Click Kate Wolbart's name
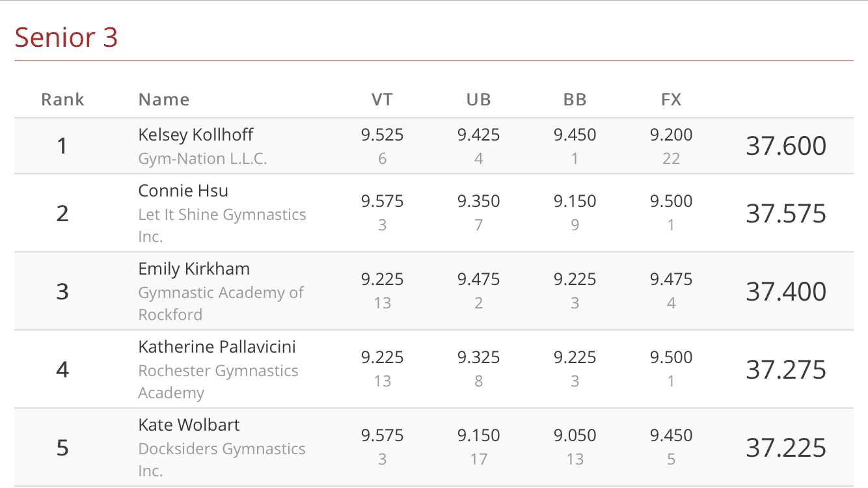The height and width of the screenshot is (488, 868). pos(189,425)
